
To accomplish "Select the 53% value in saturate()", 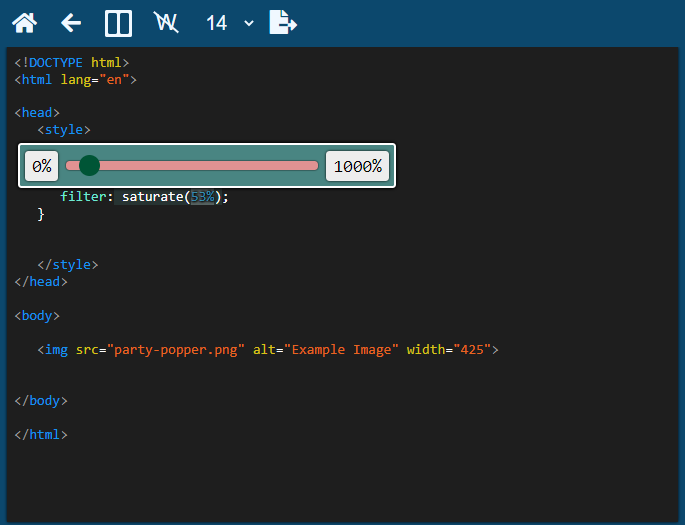I will click(202, 197).
